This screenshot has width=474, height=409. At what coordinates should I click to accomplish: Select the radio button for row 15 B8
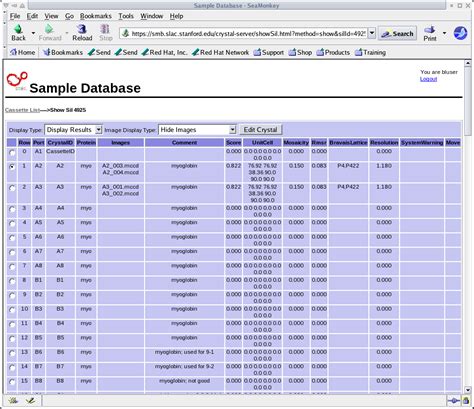click(12, 382)
